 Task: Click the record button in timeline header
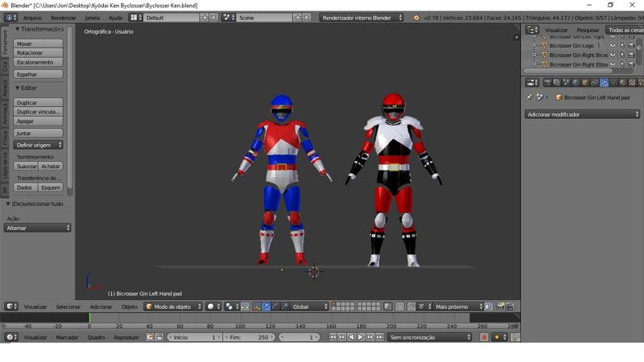click(484, 337)
